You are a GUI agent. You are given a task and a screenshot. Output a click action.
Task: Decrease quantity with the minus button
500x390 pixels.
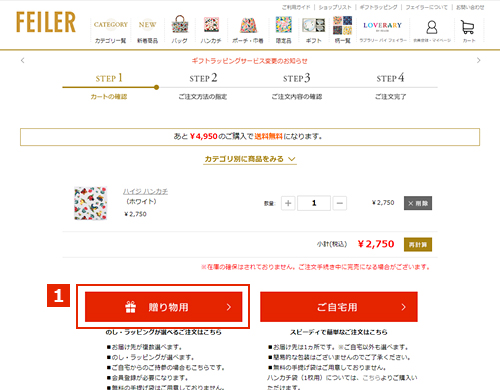pyautogui.click(x=340, y=203)
